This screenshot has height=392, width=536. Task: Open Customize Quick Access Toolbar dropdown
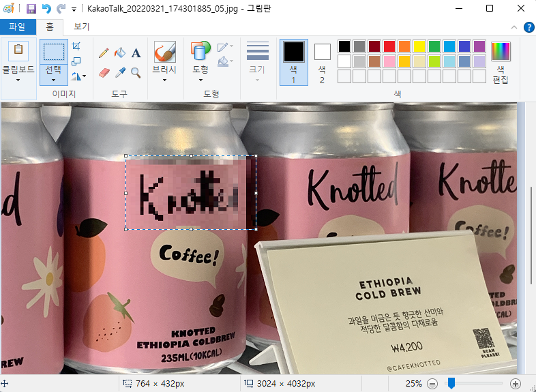(74, 10)
